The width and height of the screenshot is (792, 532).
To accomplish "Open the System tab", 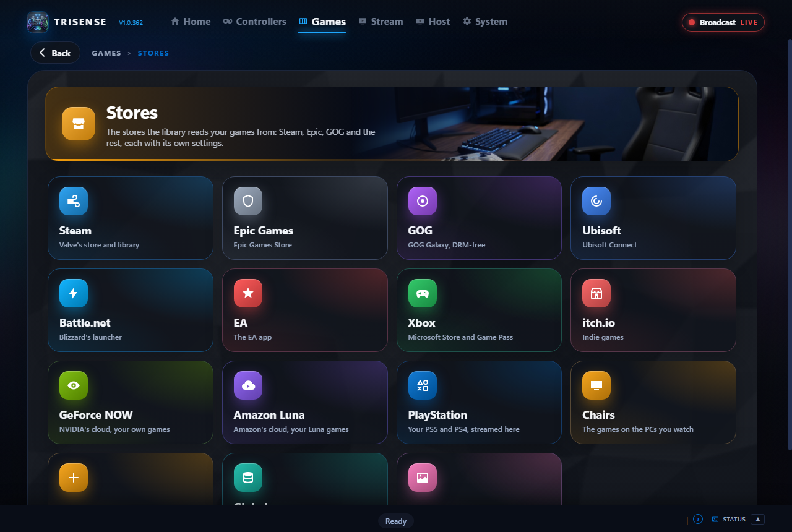I will (x=485, y=22).
